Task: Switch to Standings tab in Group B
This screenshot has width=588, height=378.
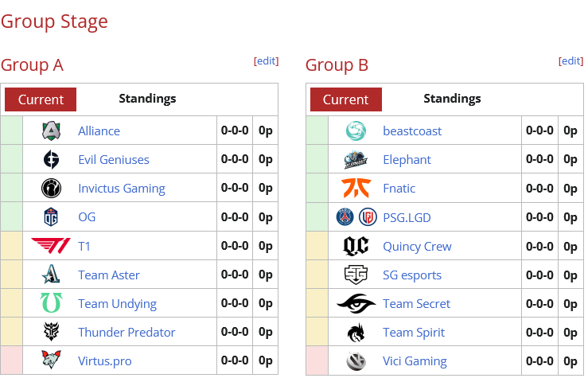Action: (452, 99)
